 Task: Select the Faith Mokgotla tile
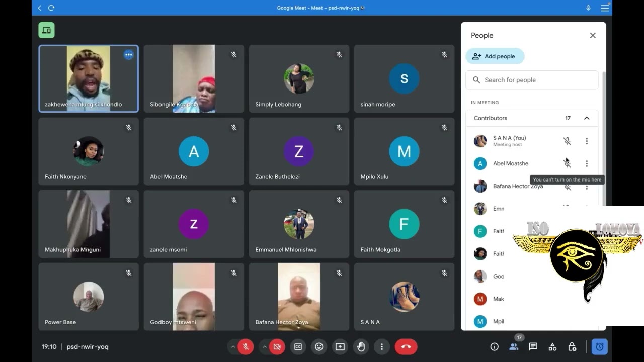click(404, 224)
